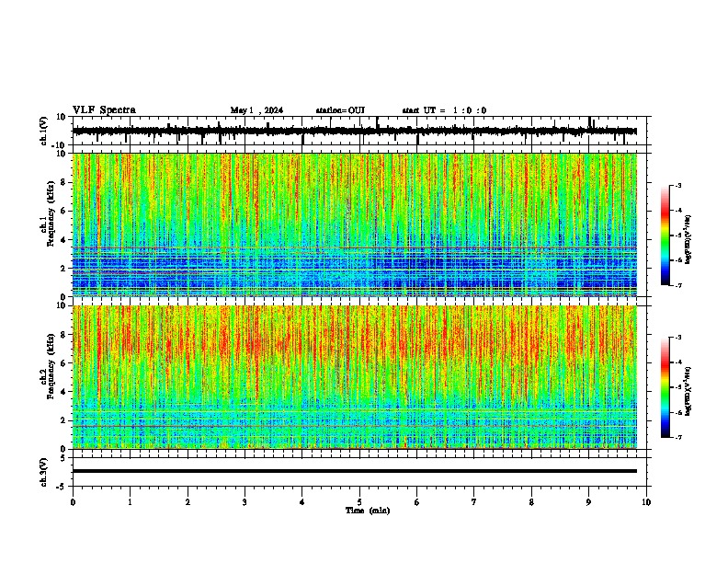The width and height of the screenshot is (728, 563).
Task: Click the '4' tick on ch.2 frequency axis
Action: click(64, 392)
